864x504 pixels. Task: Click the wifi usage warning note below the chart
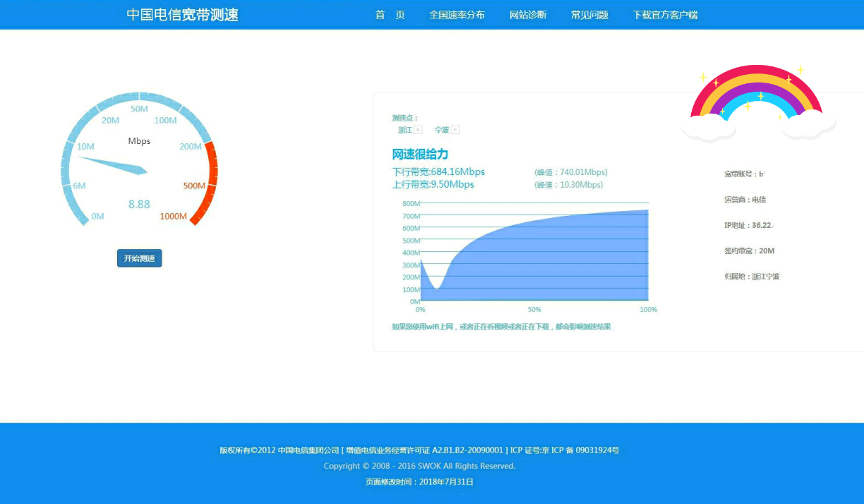pos(501,327)
